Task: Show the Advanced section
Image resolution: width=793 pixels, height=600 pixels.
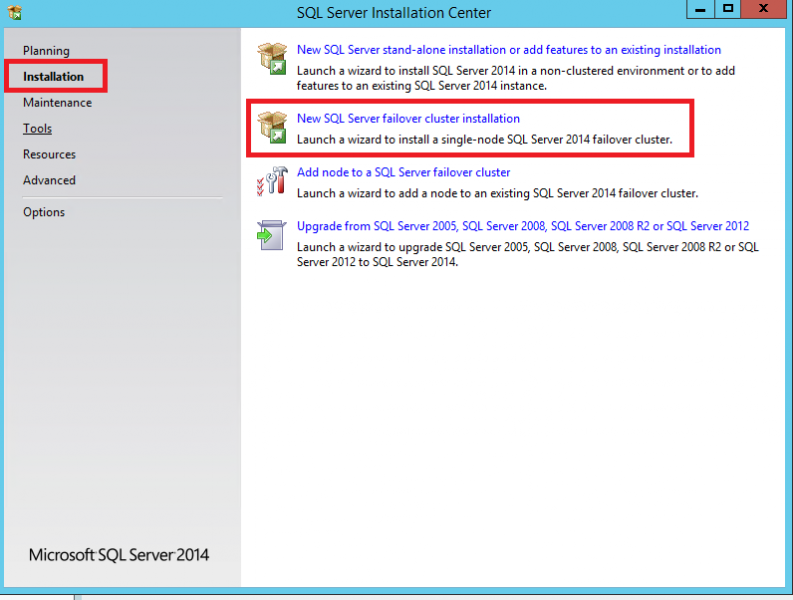Action: pos(49,181)
